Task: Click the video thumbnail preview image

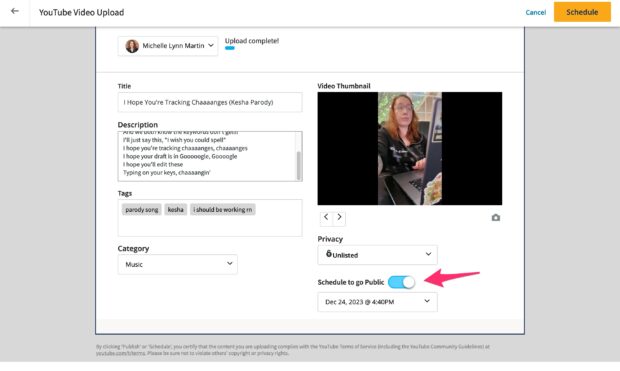Action: click(410, 148)
